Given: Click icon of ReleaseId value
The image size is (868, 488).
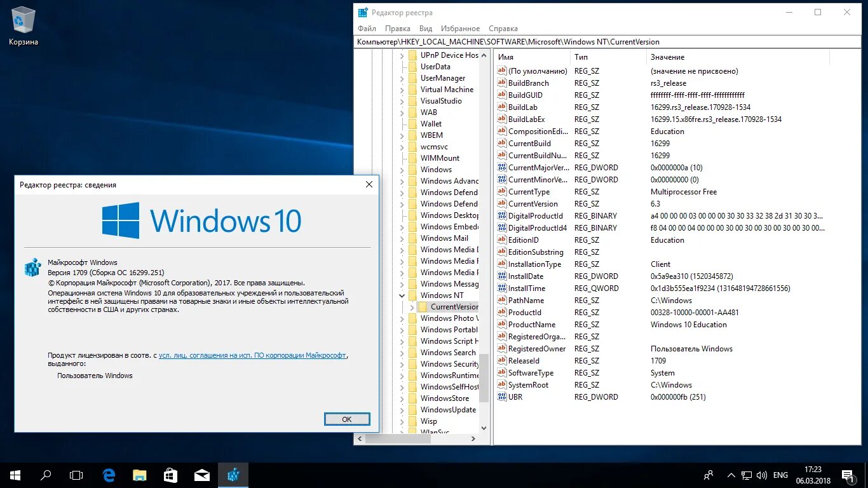Looking at the screenshot, I should pos(502,361).
